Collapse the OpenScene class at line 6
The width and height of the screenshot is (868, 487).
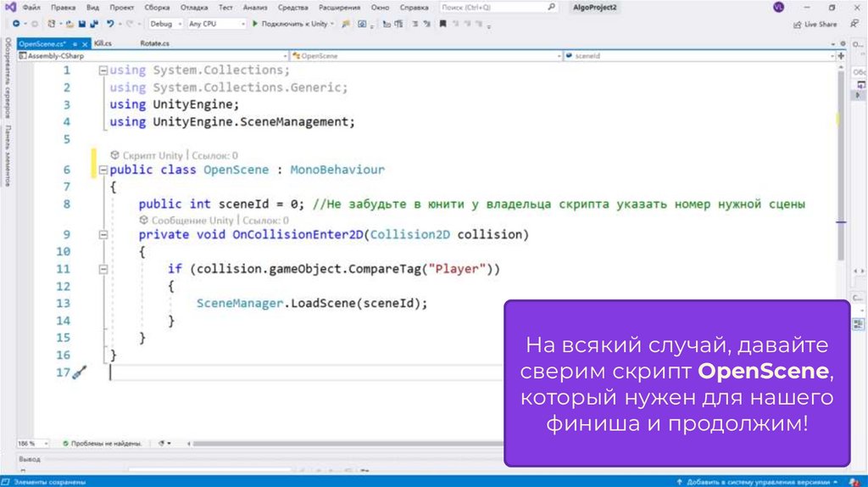pyautogui.click(x=103, y=170)
